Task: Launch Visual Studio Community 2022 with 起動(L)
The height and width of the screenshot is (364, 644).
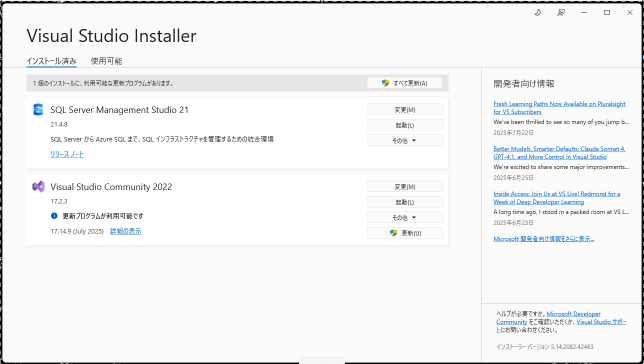Action: pyautogui.click(x=405, y=202)
